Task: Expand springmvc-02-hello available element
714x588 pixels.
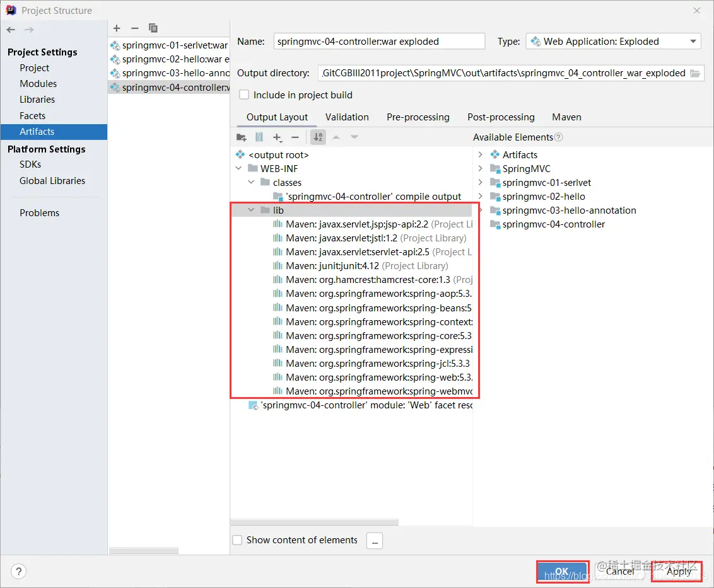Action: (x=481, y=196)
